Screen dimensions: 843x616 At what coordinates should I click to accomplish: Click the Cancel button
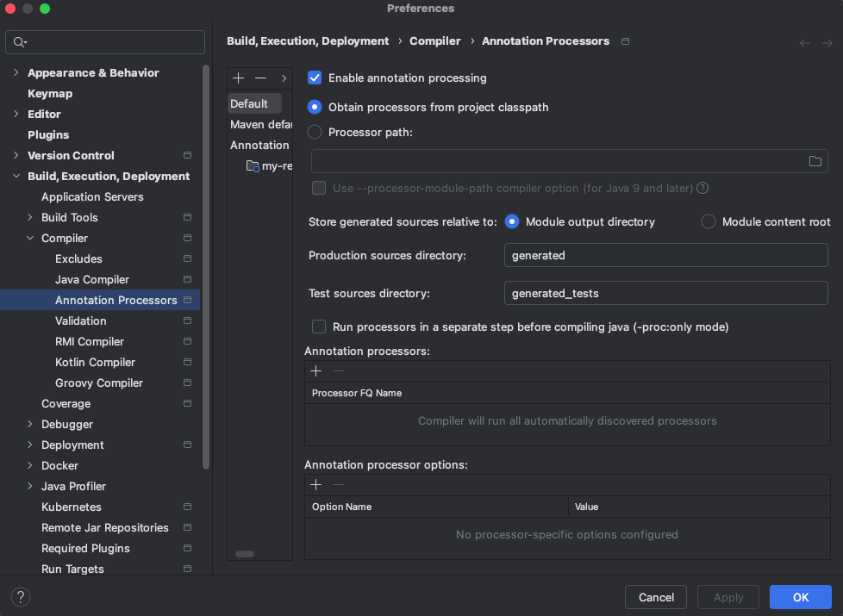pos(656,597)
